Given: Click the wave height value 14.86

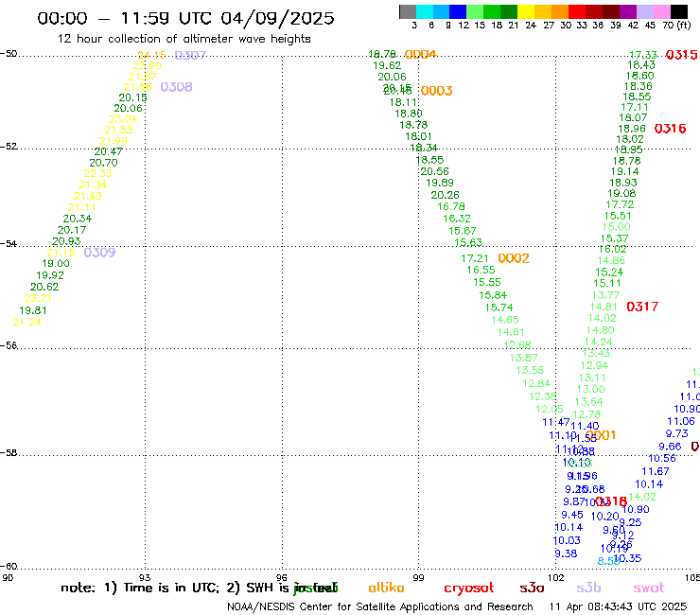Looking at the screenshot, I should (611, 261).
